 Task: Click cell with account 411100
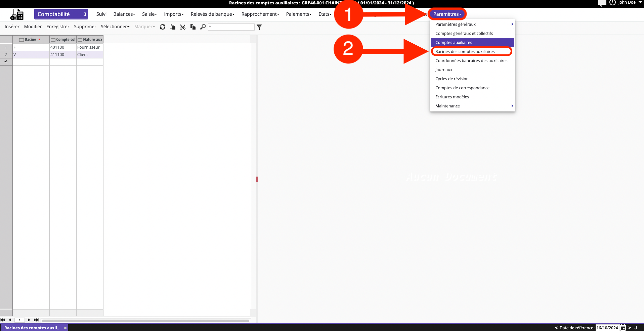(x=63, y=54)
